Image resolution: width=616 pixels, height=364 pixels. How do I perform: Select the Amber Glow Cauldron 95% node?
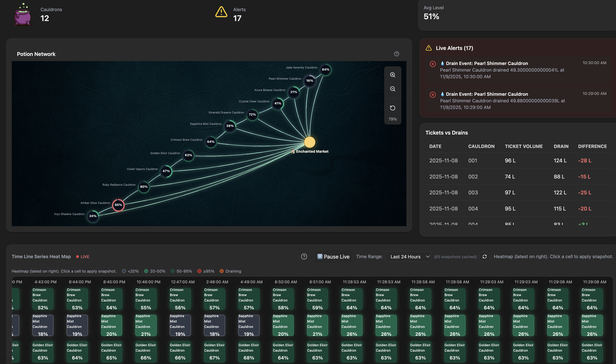click(118, 205)
